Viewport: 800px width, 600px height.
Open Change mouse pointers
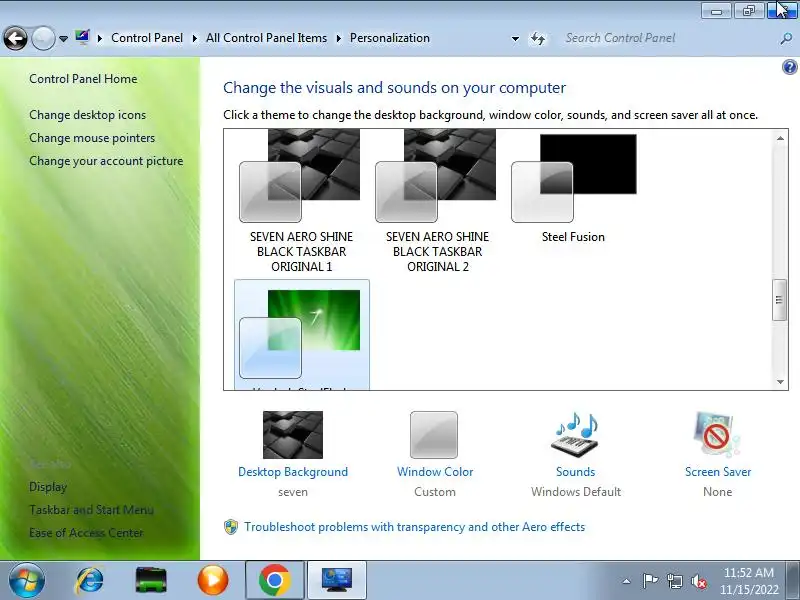point(92,138)
